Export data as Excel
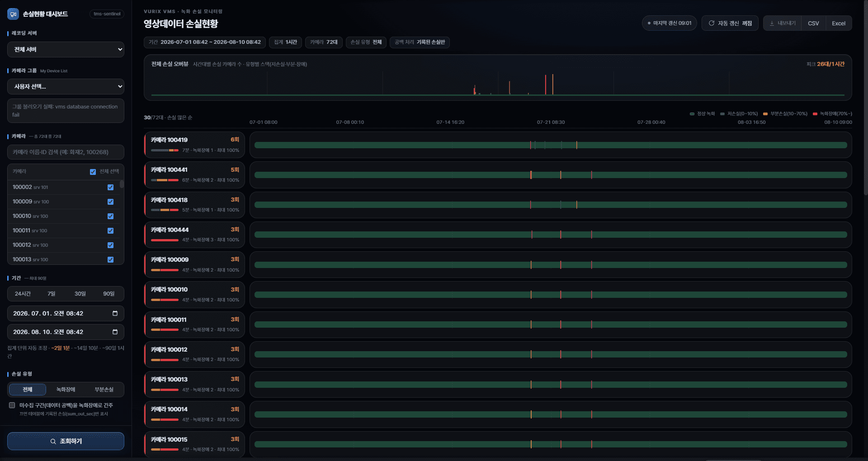The width and height of the screenshot is (868, 461). 839,23
